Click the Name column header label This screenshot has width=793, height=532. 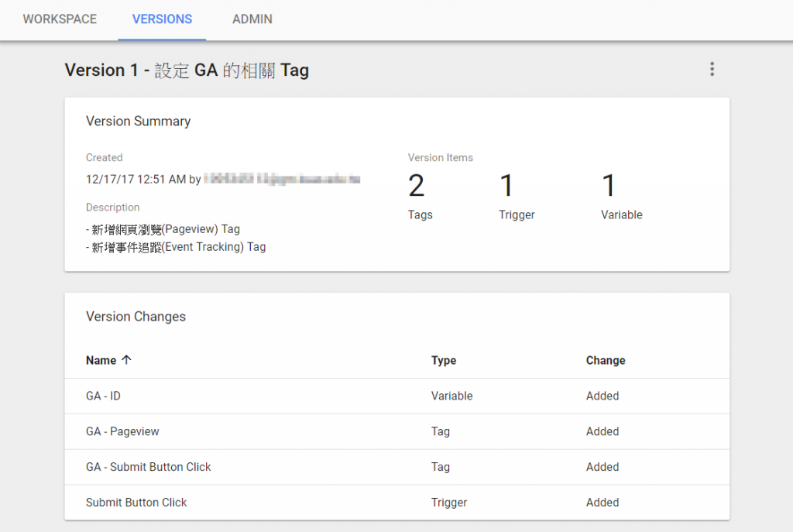click(x=101, y=360)
